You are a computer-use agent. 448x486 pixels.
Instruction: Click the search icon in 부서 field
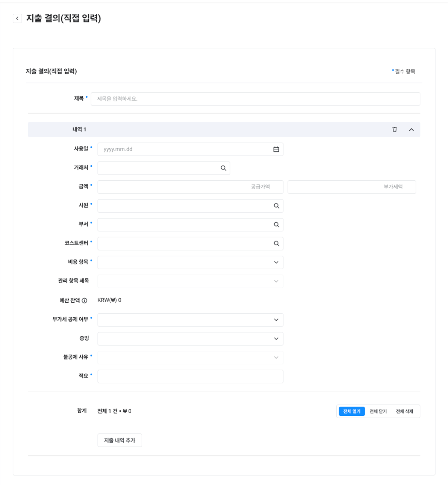pos(276,225)
